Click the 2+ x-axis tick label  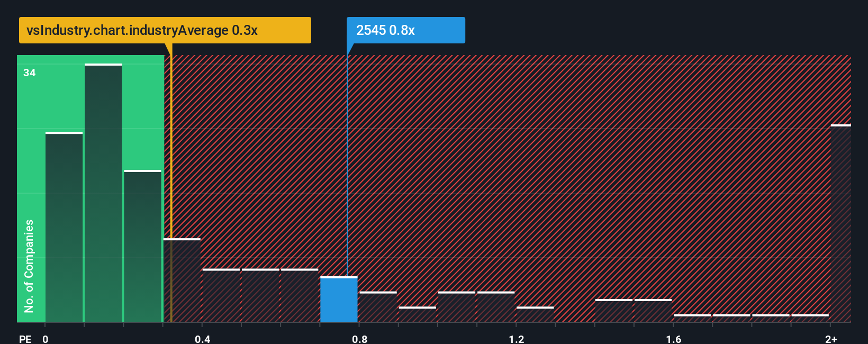click(x=831, y=339)
